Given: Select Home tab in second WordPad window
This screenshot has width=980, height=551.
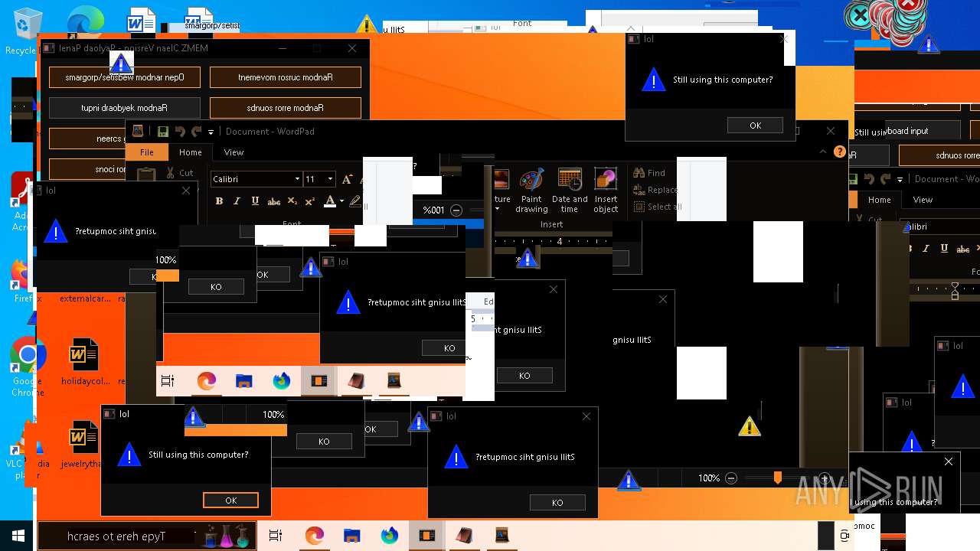Looking at the screenshot, I should click(x=879, y=200).
